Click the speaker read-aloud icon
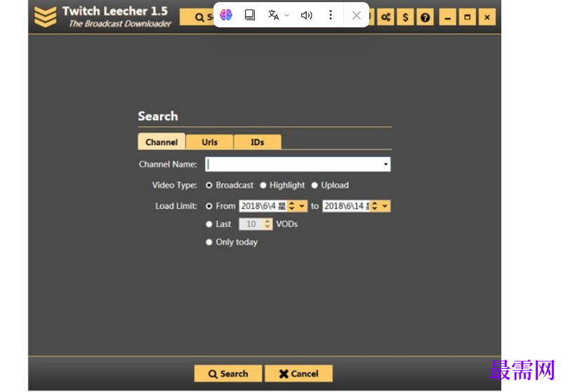The width and height of the screenshot is (568, 392). [306, 15]
